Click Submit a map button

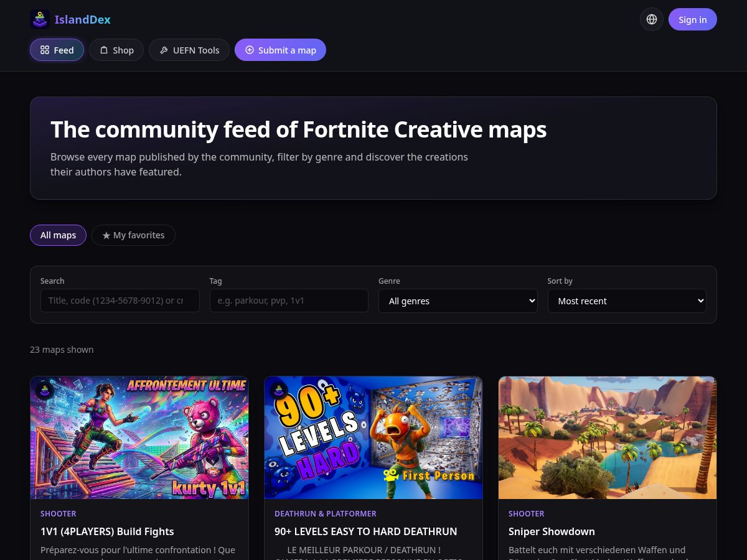pos(280,50)
